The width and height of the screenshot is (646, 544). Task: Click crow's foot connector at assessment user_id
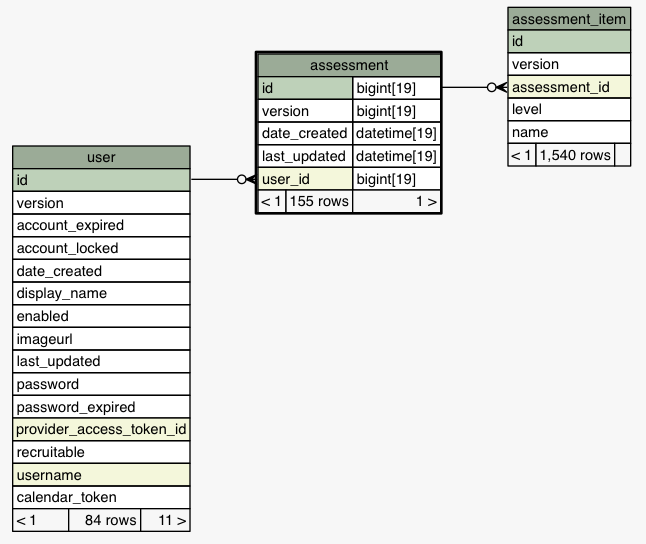[x=246, y=179]
